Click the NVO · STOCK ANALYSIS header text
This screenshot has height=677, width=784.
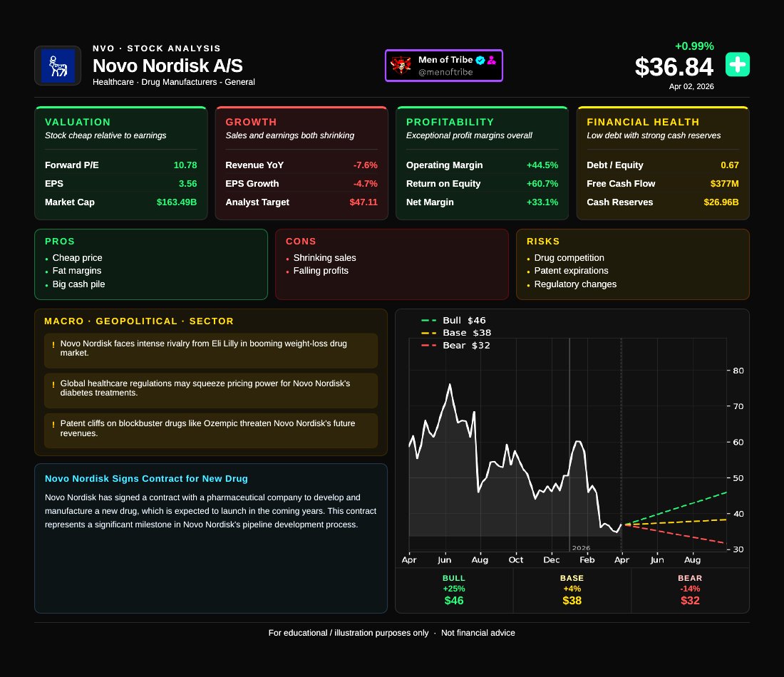pos(157,48)
